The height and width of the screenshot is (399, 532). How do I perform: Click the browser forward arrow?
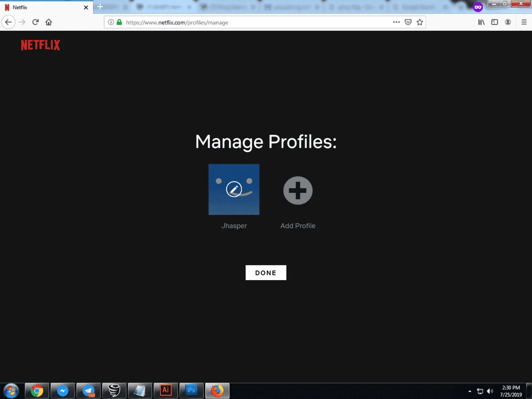point(22,22)
